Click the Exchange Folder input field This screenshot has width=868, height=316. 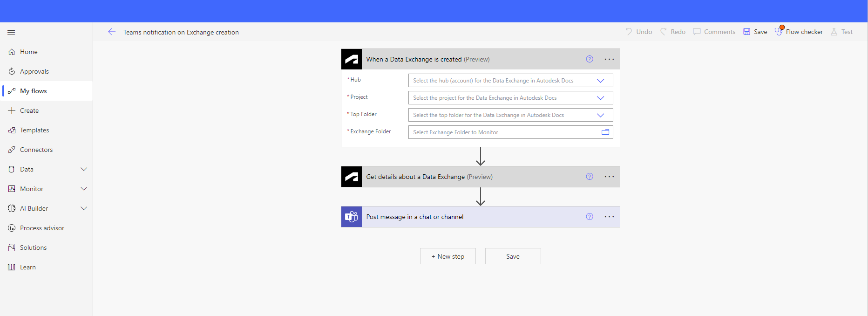click(x=510, y=132)
